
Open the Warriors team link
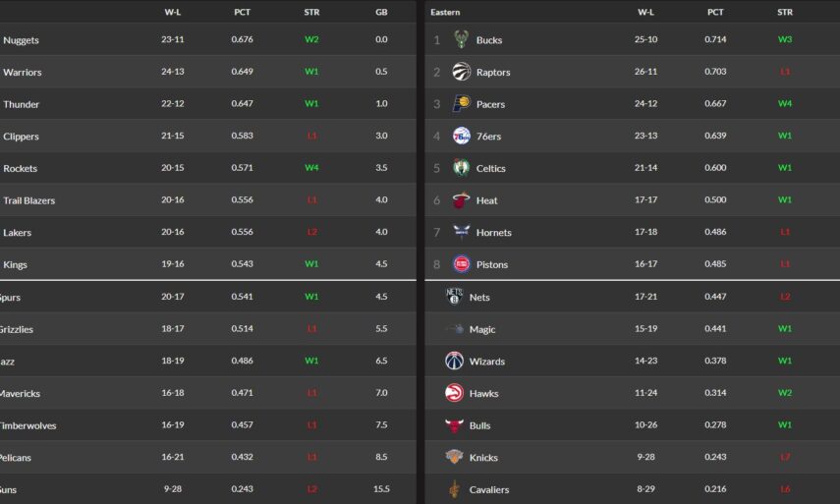pos(22,73)
